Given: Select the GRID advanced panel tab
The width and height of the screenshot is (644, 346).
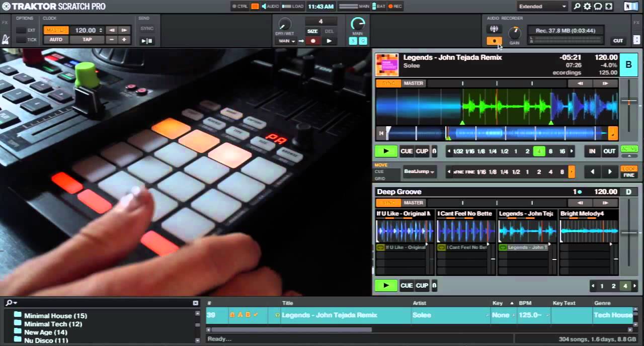Looking at the screenshot, I should pyautogui.click(x=380, y=178).
